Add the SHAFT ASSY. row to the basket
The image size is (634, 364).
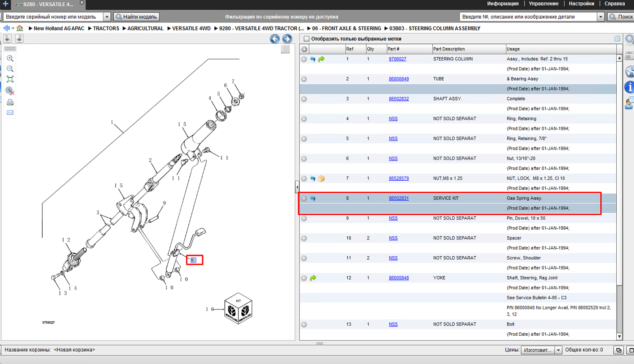(x=304, y=99)
